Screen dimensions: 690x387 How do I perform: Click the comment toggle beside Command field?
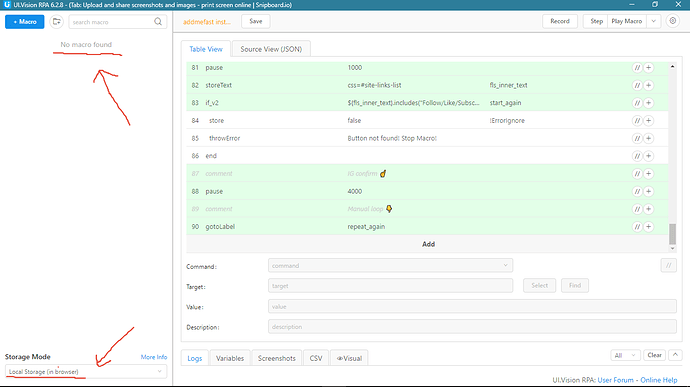point(668,265)
